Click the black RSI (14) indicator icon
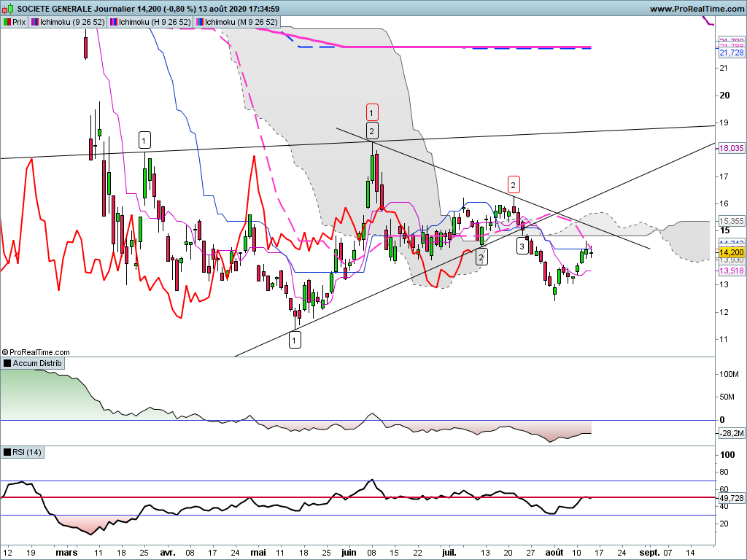 (7, 452)
